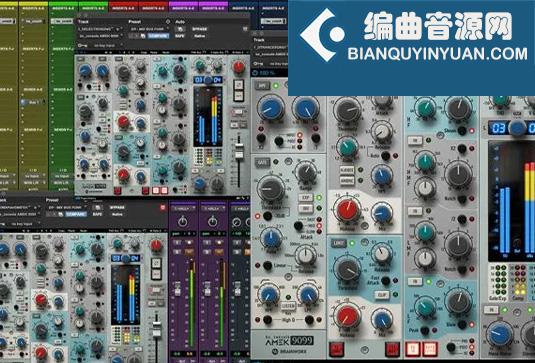Toggle the GATE section enable button
535x363 pixels.
click(x=262, y=162)
